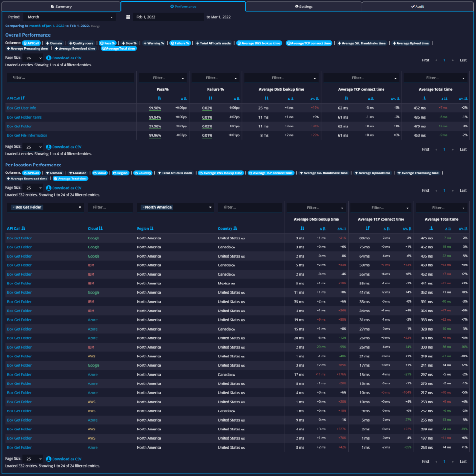Open the Period Month dropdown
The height and width of the screenshot is (476, 476).
tap(70, 17)
